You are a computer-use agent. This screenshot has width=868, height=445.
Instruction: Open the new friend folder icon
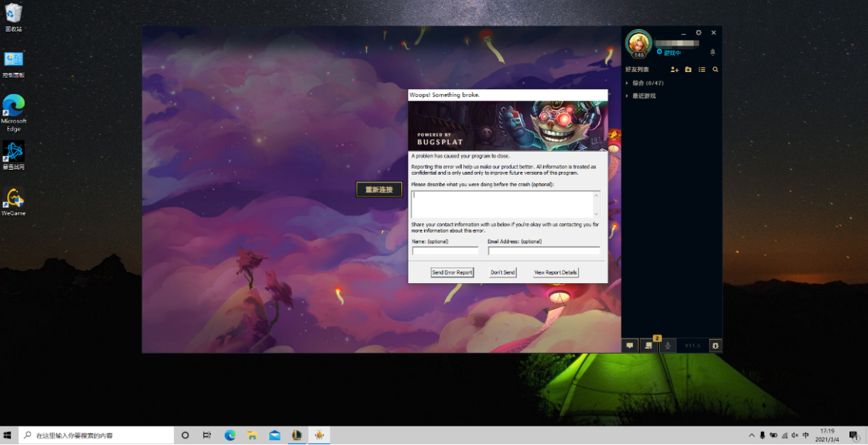tap(688, 70)
